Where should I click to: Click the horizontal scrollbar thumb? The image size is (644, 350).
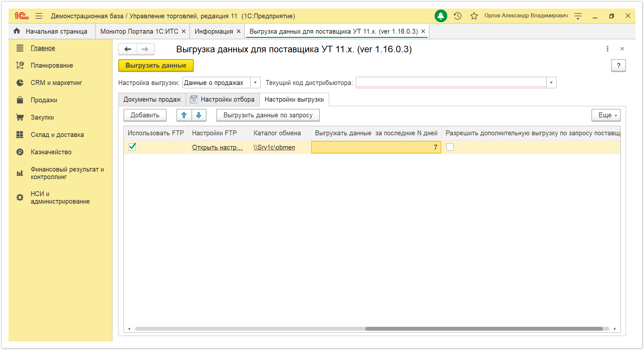[484, 329]
